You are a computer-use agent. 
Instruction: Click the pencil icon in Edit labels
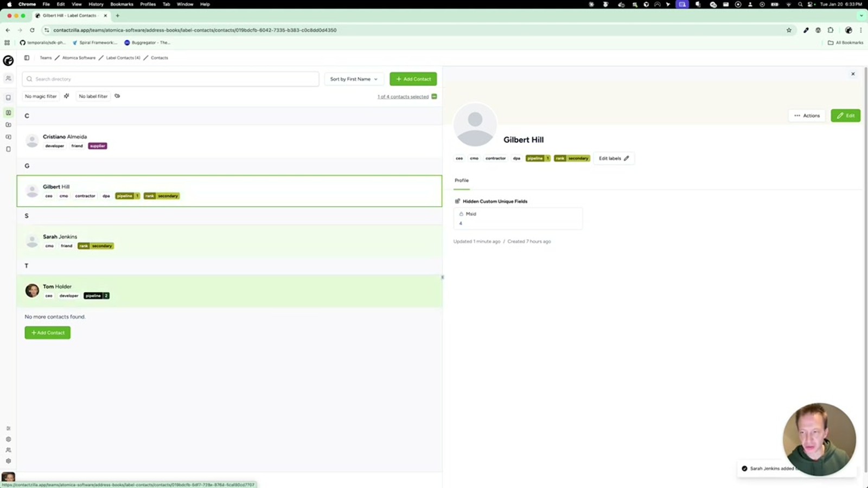coord(627,158)
